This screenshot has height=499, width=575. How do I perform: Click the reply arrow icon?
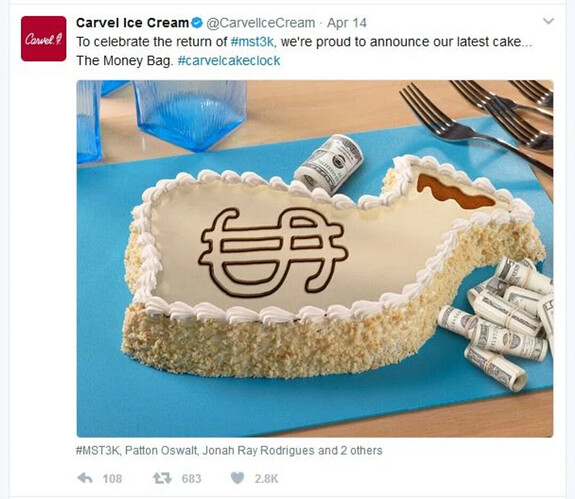coord(85,478)
